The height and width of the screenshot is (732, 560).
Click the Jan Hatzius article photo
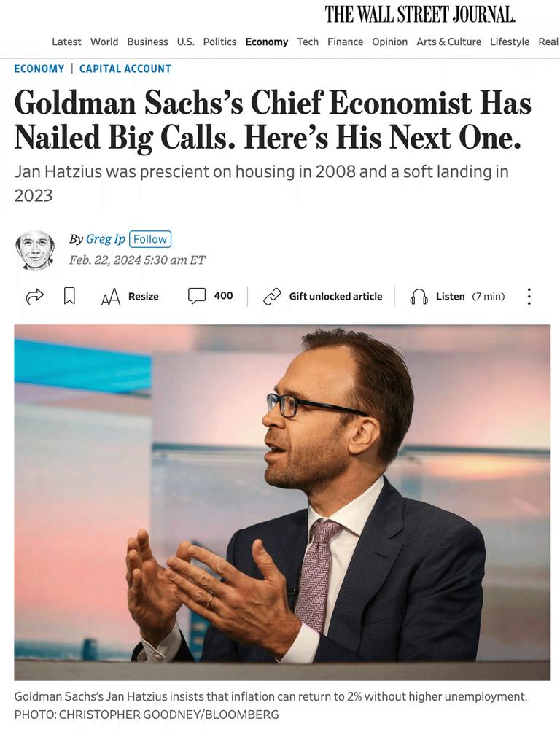pyautogui.click(x=281, y=502)
